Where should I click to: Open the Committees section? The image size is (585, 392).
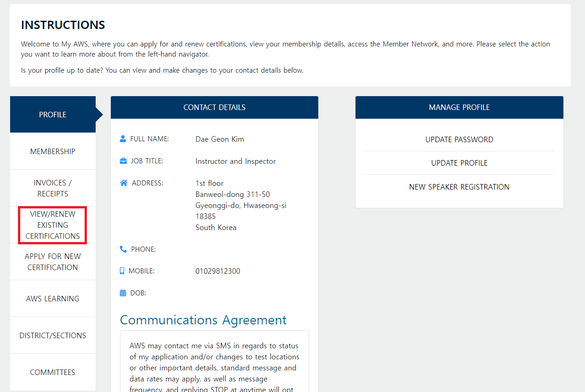[x=53, y=372]
